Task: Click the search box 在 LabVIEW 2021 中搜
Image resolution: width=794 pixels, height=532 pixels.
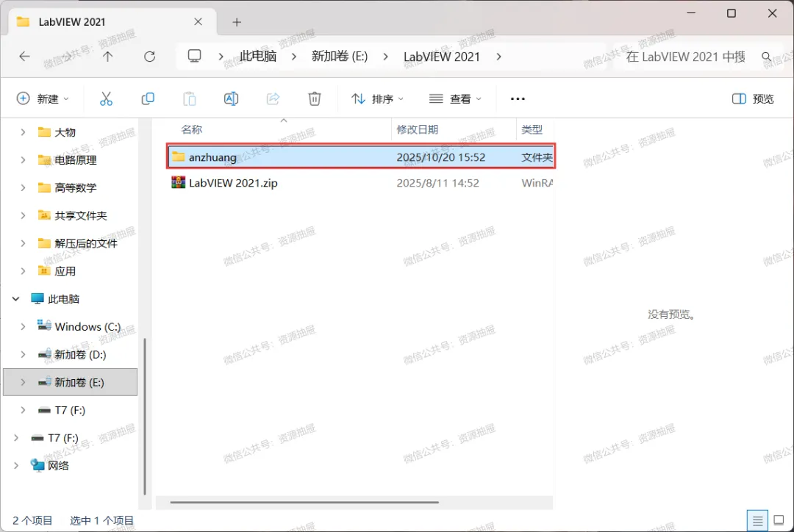Action: pyautogui.click(x=686, y=57)
